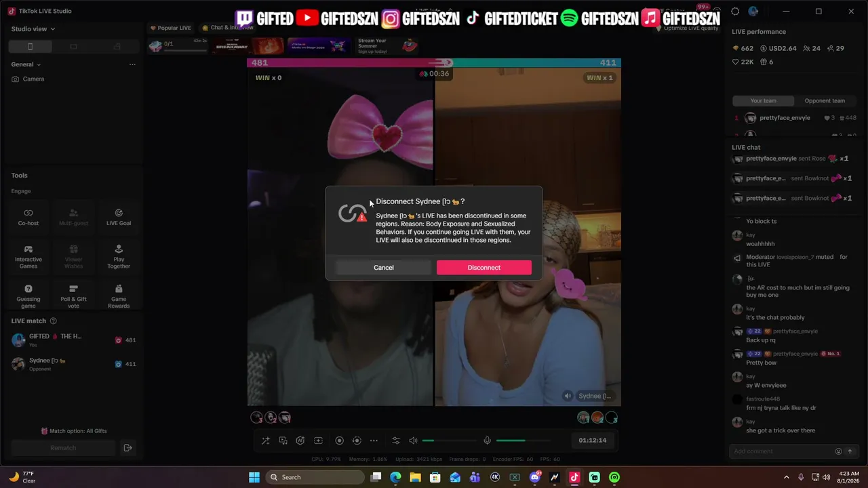Click the dotted-ring record toolbar icon
Screen dimensions: 868x488
click(357, 441)
